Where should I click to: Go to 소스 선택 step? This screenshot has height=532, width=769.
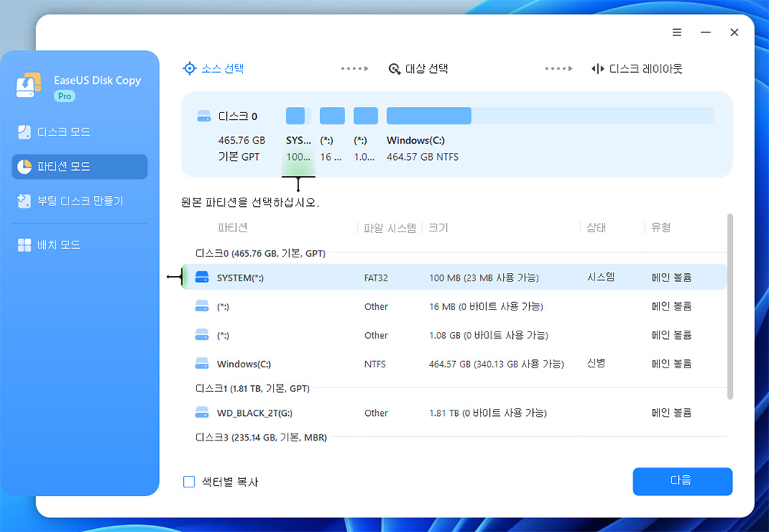[213, 68]
